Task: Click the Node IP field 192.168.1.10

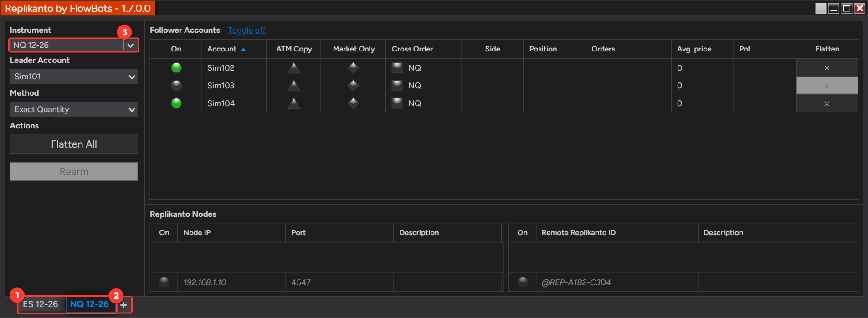Action: click(x=231, y=282)
